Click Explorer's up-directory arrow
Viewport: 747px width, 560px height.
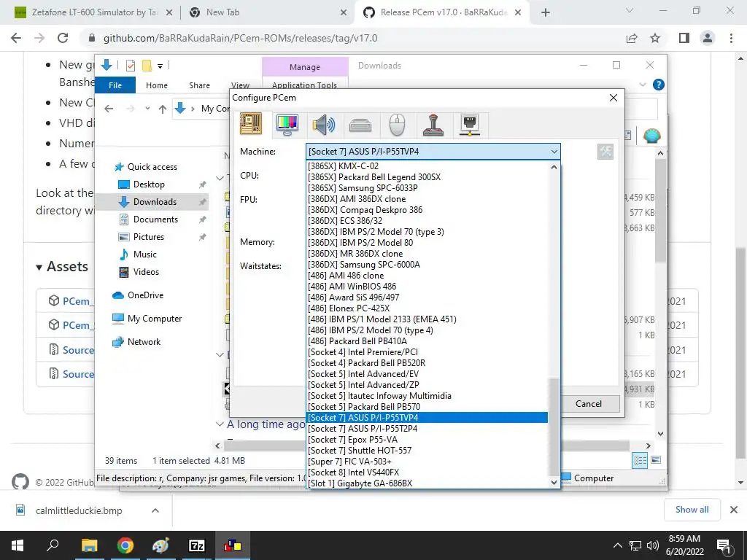pos(163,109)
